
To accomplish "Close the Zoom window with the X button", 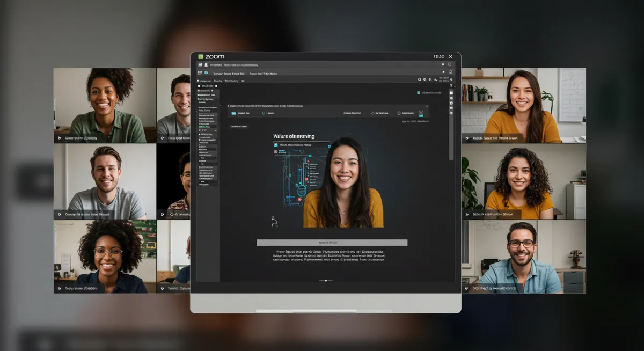I will pyautogui.click(x=451, y=56).
